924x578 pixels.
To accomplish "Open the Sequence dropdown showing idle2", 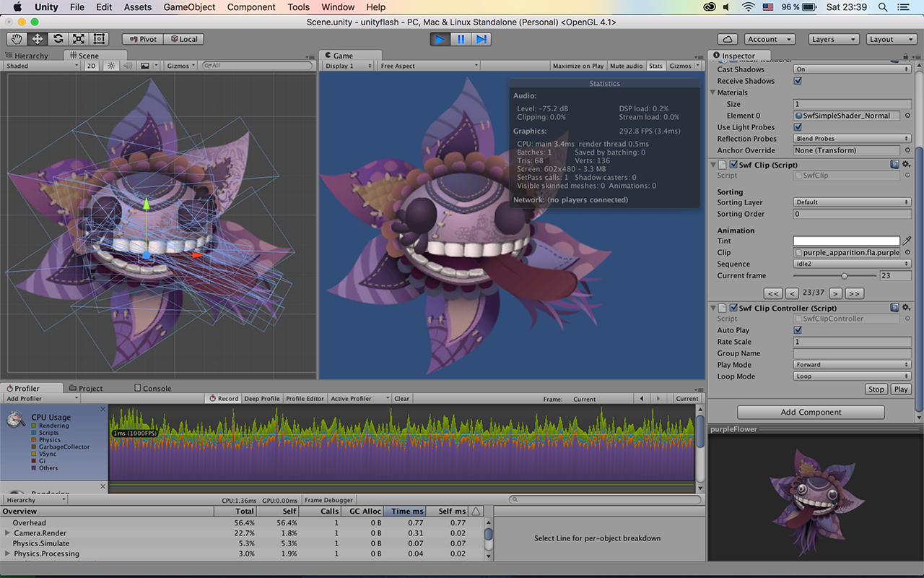I will click(x=852, y=264).
